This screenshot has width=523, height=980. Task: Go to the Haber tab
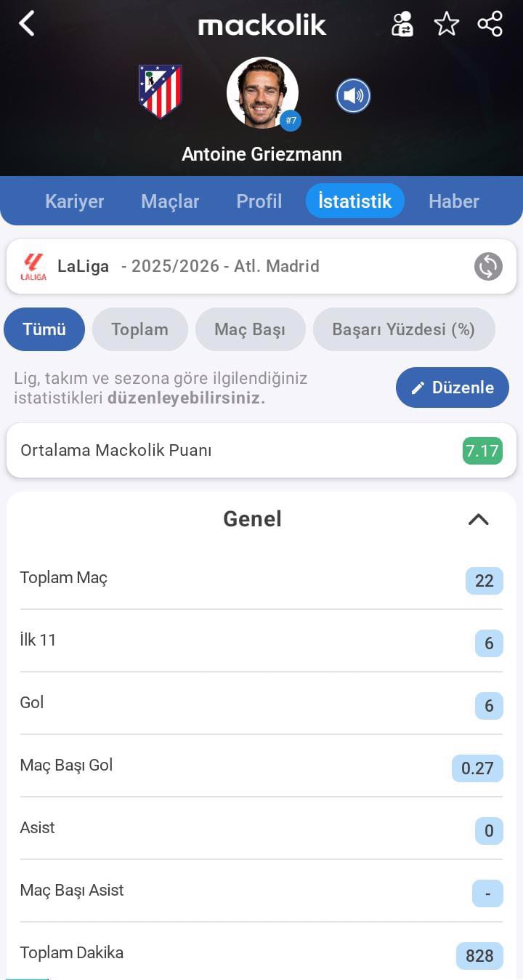pos(454,201)
